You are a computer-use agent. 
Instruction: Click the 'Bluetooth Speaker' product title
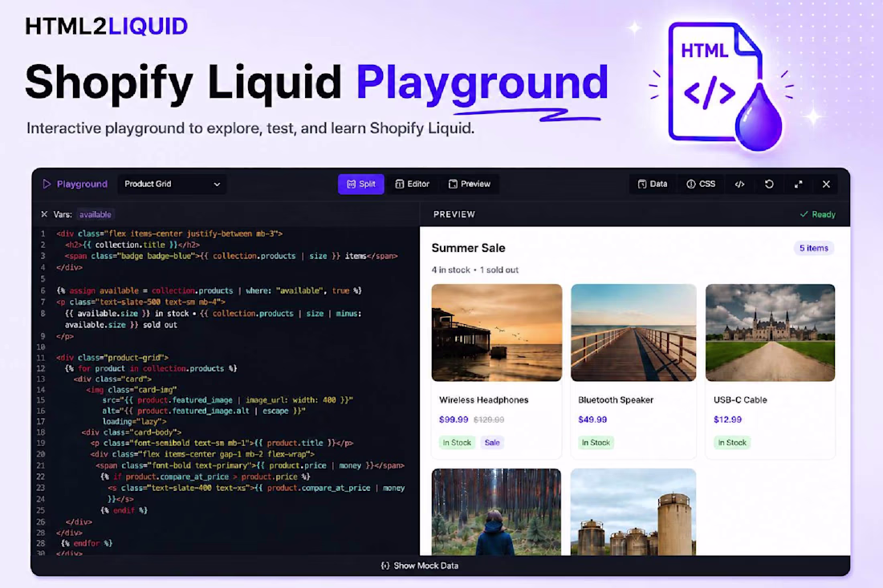point(616,400)
